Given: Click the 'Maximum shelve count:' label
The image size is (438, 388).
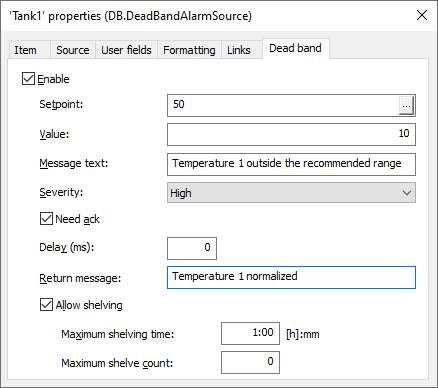Looking at the screenshot, I should pyautogui.click(x=117, y=363).
